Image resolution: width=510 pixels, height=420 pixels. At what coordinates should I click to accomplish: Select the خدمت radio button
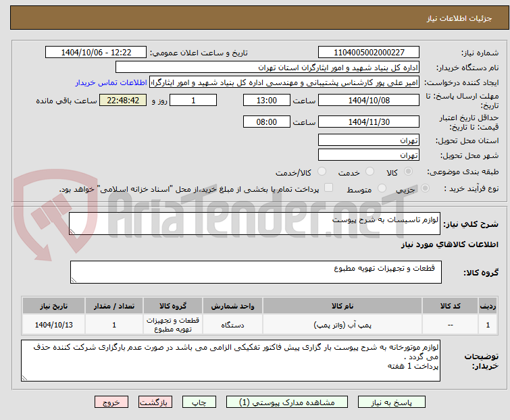(369, 172)
